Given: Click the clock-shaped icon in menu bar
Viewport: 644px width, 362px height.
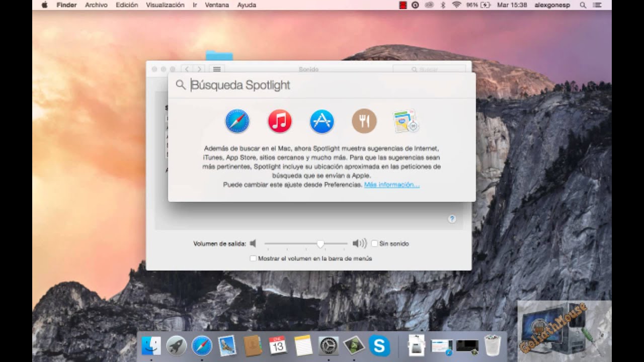Looking at the screenshot, I should pyautogui.click(x=416, y=5).
